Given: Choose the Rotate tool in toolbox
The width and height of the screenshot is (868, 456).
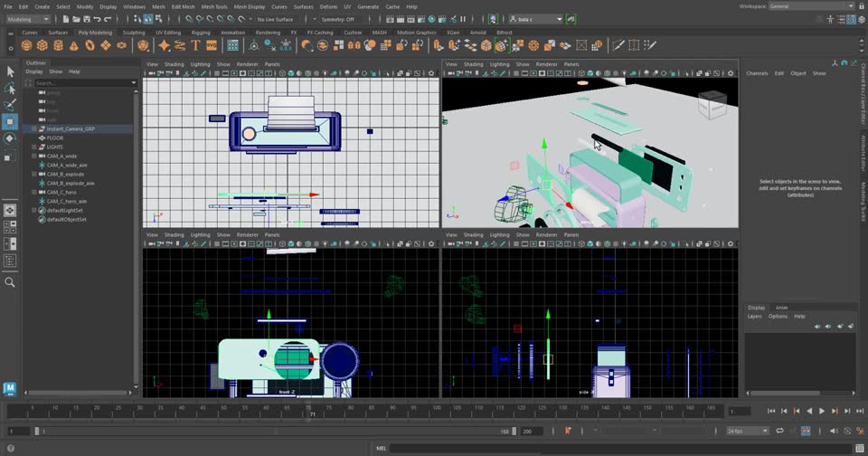Looking at the screenshot, I should pyautogui.click(x=10, y=138).
